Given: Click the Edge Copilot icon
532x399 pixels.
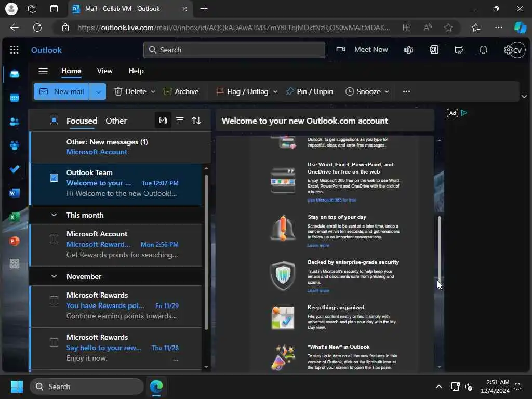Looking at the screenshot, I should [x=520, y=28].
